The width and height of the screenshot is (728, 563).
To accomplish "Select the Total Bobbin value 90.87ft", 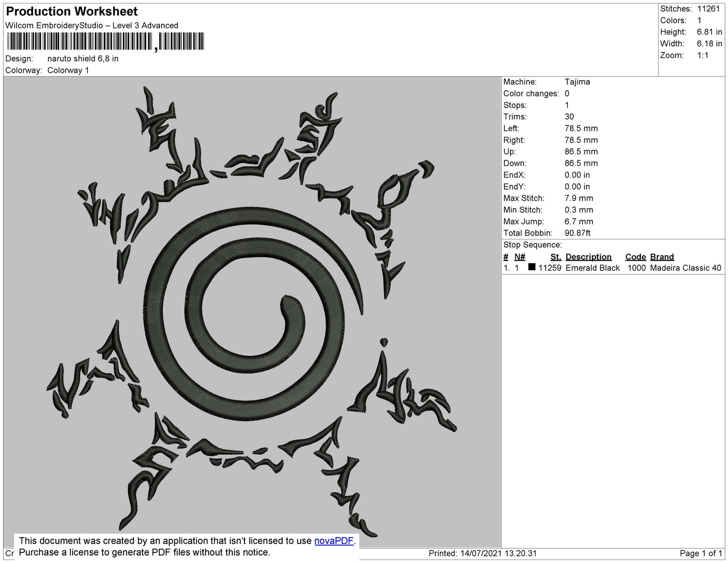I will [577, 233].
